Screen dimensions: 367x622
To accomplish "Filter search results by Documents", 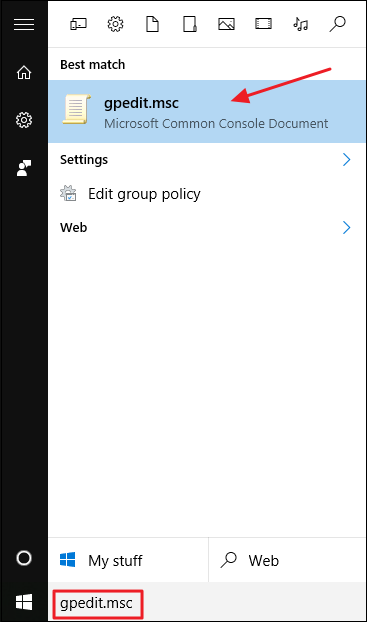I will coord(152,25).
